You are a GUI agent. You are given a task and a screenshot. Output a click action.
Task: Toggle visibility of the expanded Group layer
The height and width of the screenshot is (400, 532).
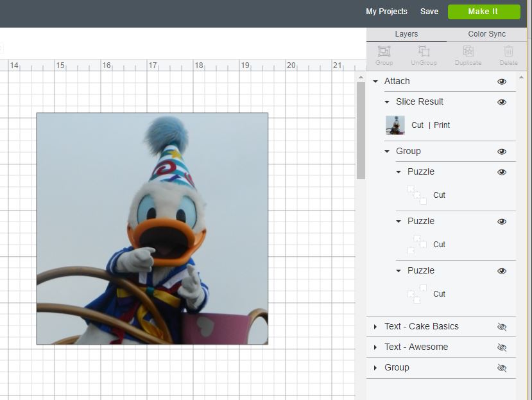(502, 152)
